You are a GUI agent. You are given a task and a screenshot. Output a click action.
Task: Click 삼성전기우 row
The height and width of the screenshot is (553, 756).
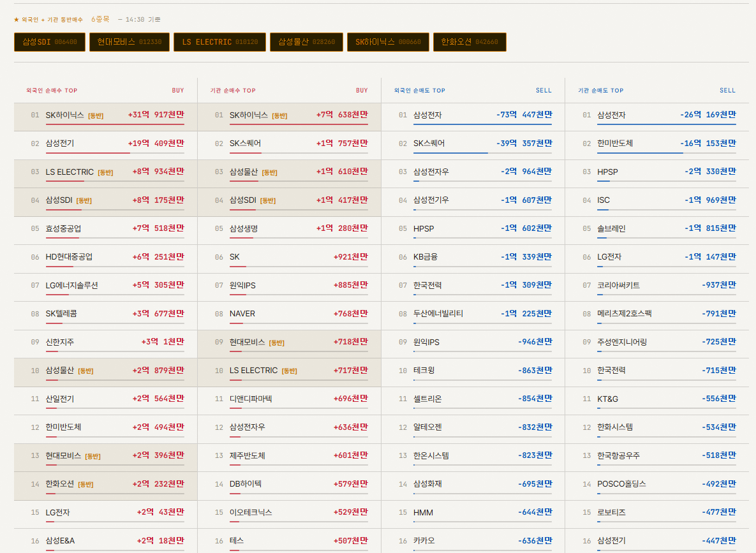tap(473, 202)
